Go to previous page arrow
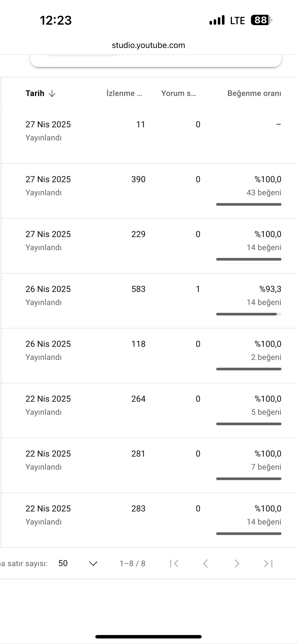This screenshot has width=297, height=644. point(206,563)
